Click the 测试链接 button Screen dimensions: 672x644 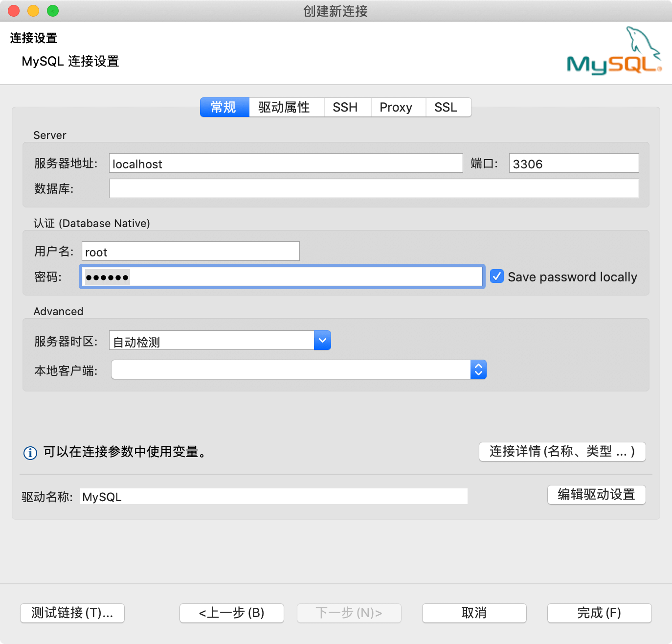coord(72,613)
